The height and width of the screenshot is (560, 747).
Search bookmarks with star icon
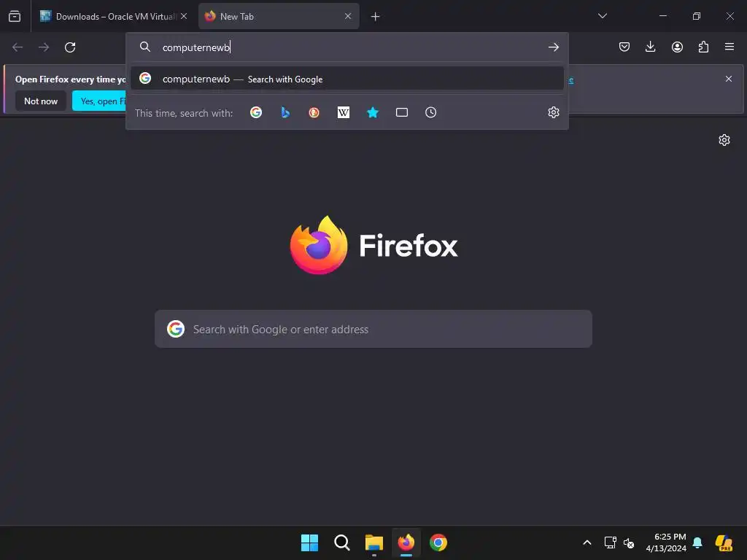373,112
